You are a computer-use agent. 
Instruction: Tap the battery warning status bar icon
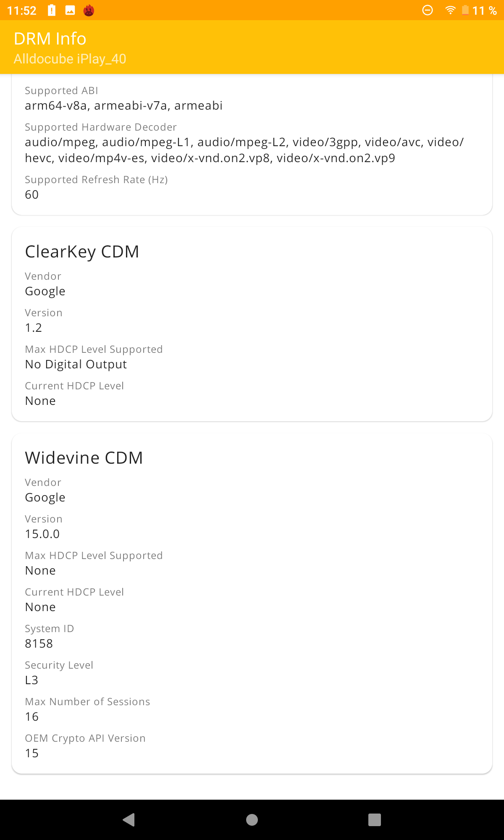pos(52,10)
